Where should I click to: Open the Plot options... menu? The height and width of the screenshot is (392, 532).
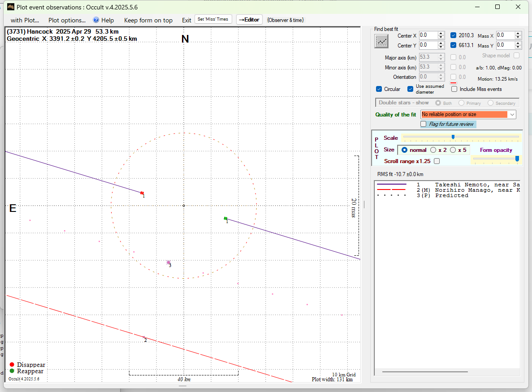(x=67, y=20)
